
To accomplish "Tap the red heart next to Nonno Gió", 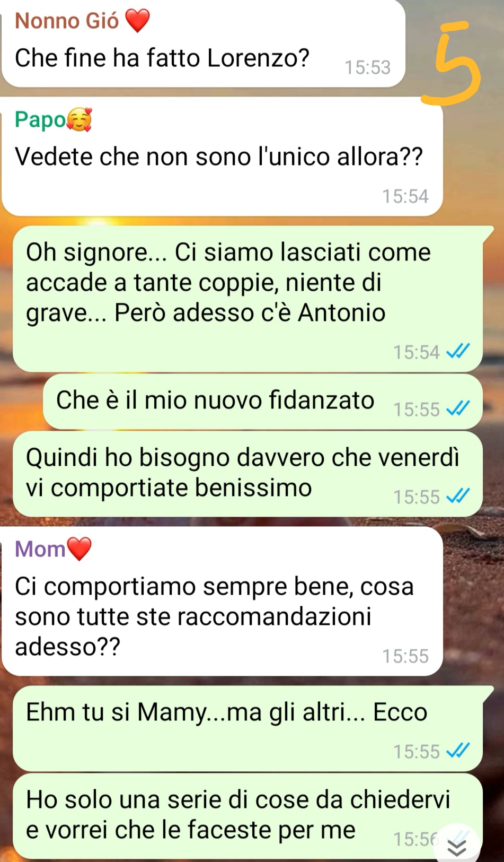I will coord(137,22).
